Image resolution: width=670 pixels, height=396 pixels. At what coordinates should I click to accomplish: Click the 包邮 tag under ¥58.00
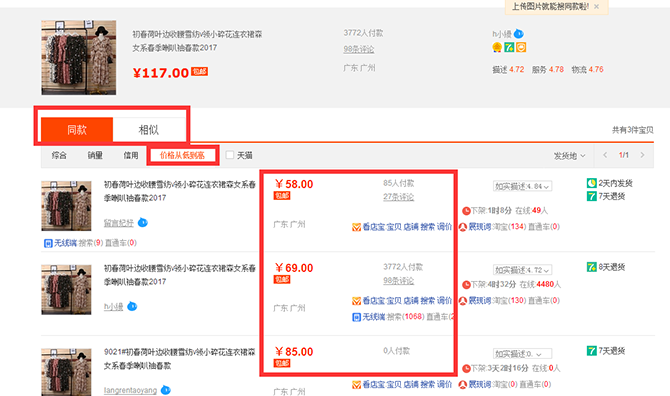pyautogui.click(x=282, y=196)
